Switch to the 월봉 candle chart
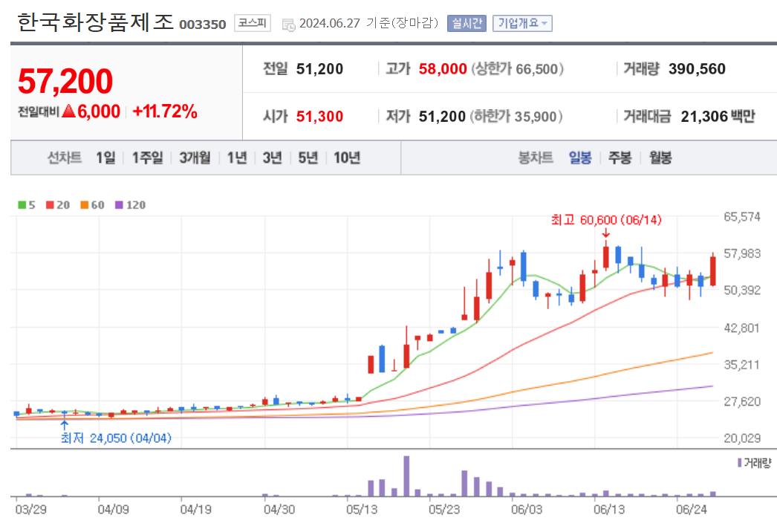This screenshot has height=532, width=777. pyautogui.click(x=660, y=158)
